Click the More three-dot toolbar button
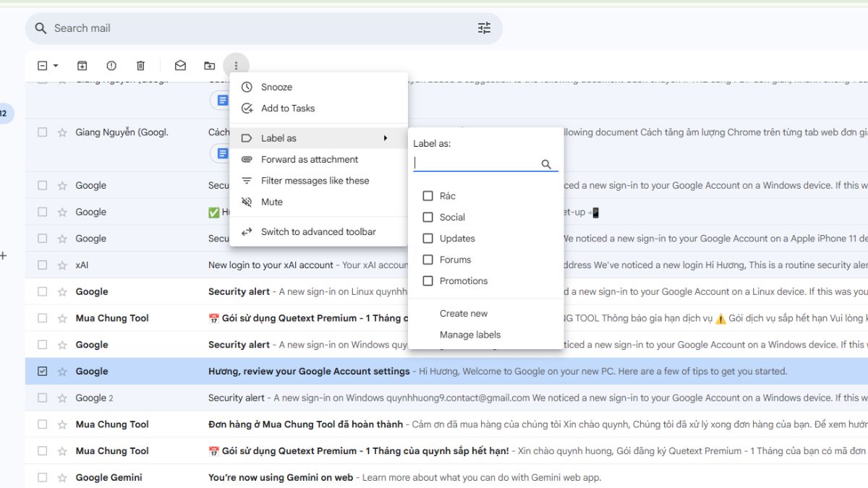Image resolution: width=868 pixels, height=488 pixels. tap(236, 66)
